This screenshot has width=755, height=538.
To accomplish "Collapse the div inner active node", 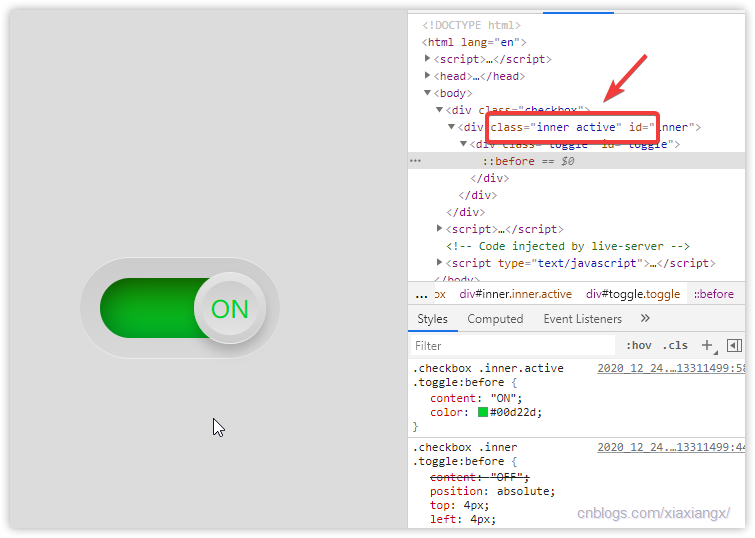I will (x=451, y=127).
